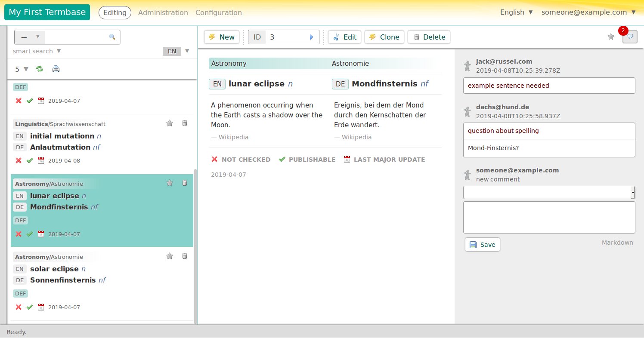Open the English language dropdown
644x338 pixels.
517,12
